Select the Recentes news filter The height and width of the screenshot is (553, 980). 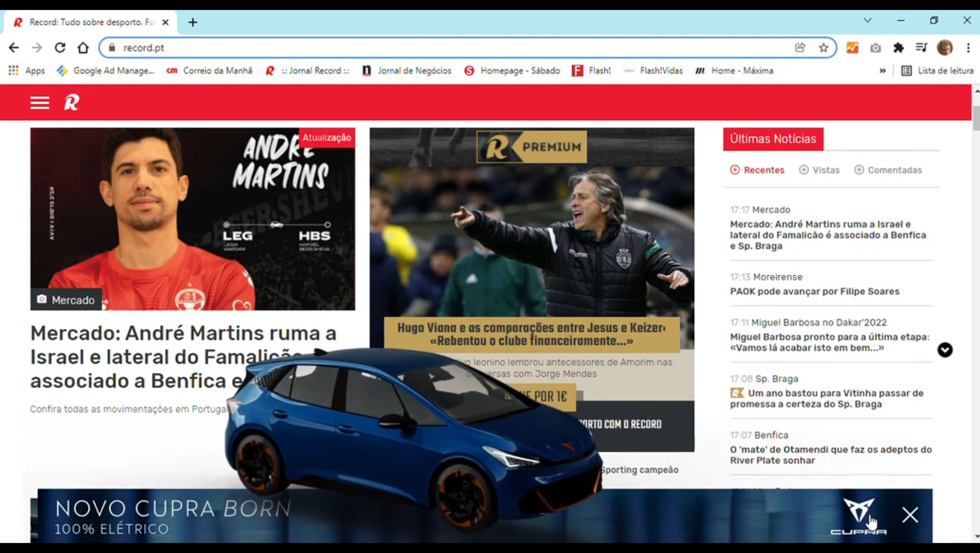pos(757,170)
